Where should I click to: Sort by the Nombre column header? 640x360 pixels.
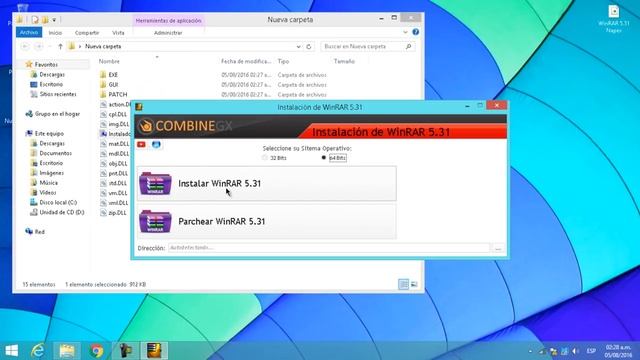pyautogui.click(x=109, y=61)
